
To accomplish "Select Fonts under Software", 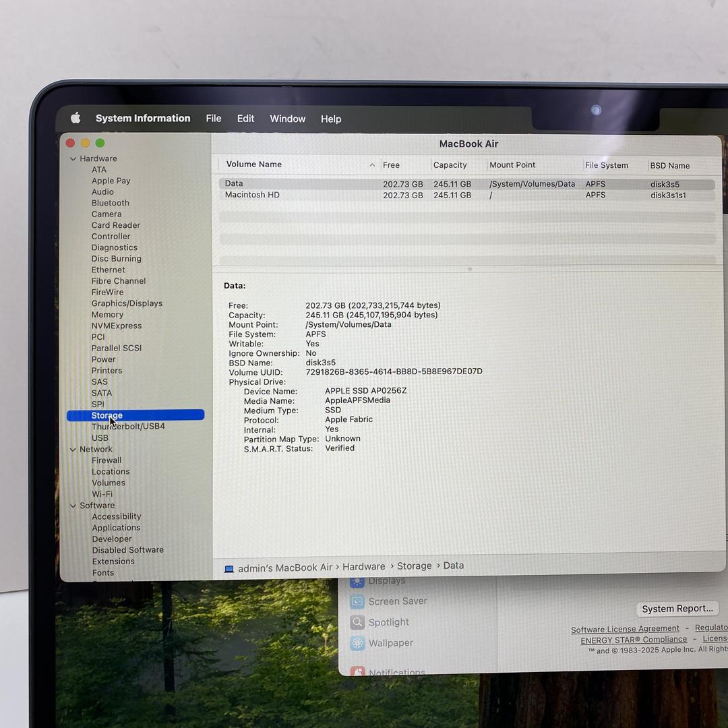I will (103, 572).
